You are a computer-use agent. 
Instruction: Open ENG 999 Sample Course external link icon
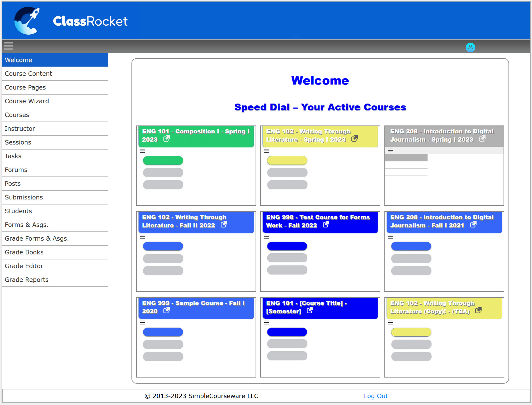(166, 310)
